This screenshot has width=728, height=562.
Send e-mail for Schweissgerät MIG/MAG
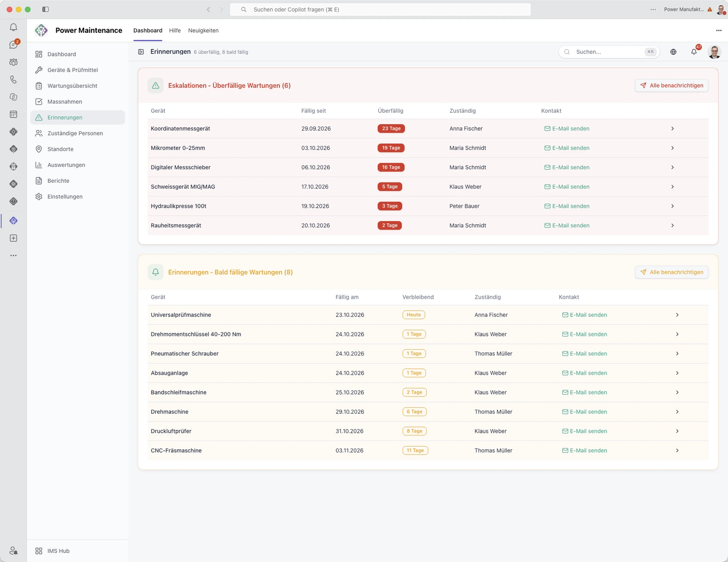click(x=567, y=187)
